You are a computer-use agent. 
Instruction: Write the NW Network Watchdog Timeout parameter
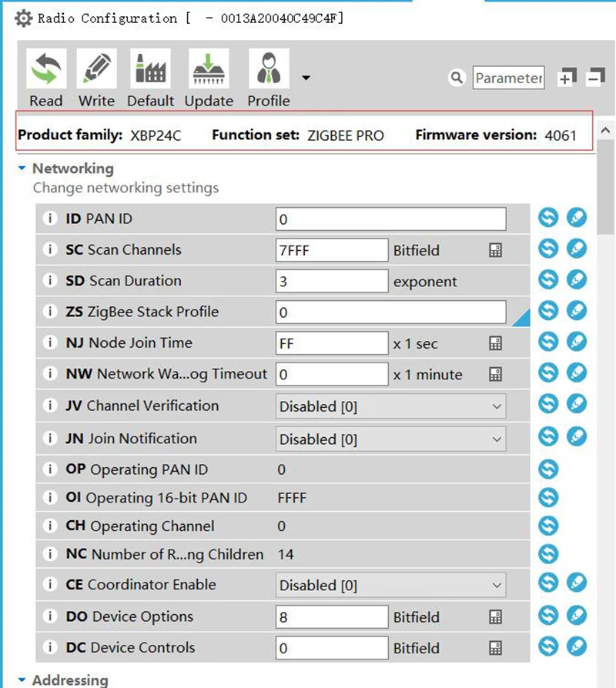click(x=577, y=373)
